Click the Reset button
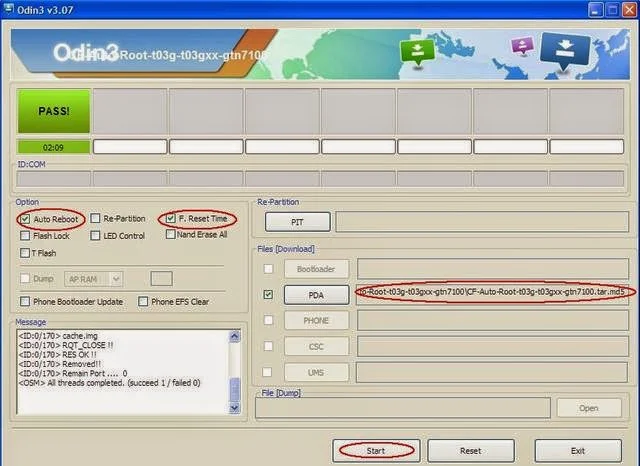This screenshot has width=640, height=466. pyautogui.click(x=471, y=450)
